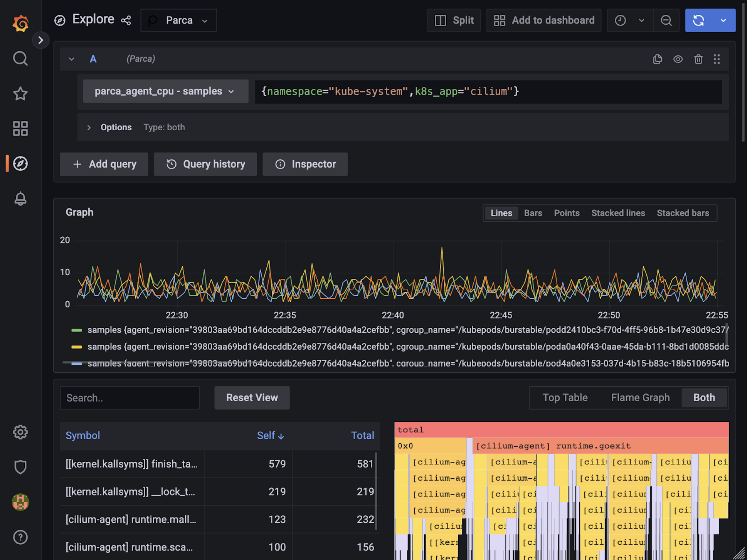This screenshot has width=747, height=560.
Task: Open the Inspector
Action: click(305, 164)
